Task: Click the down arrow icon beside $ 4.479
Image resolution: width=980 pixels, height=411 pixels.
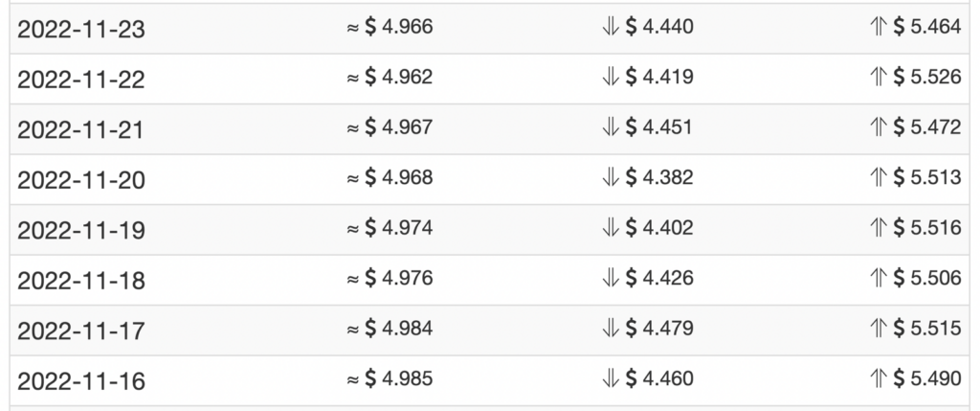Action: pos(611,329)
